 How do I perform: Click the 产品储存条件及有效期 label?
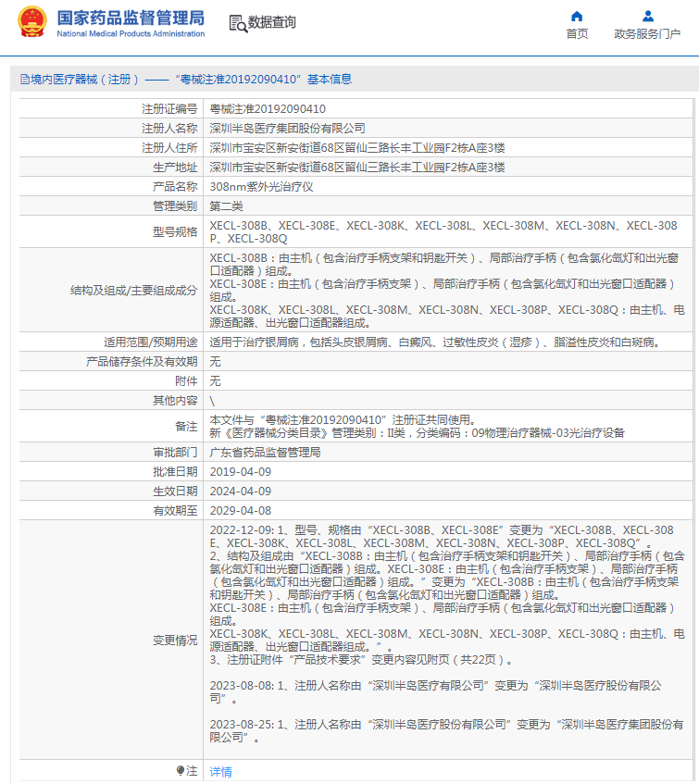click(x=142, y=362)
